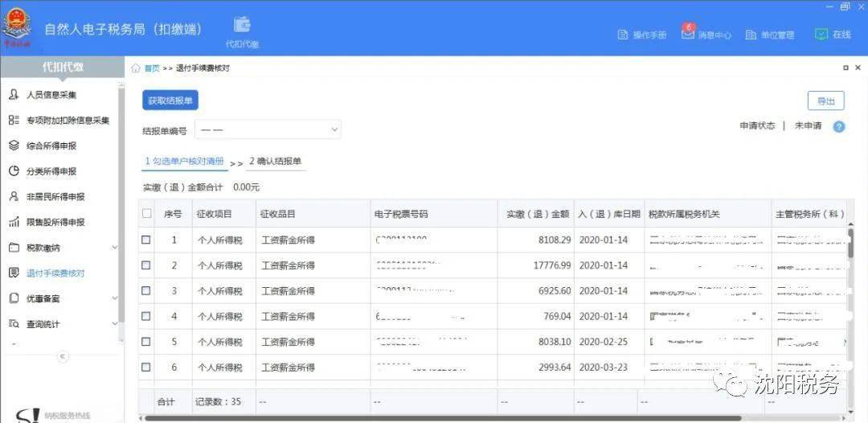
Task: Switch to the 2 确认结报单 step tab
Action: point(275,161)
